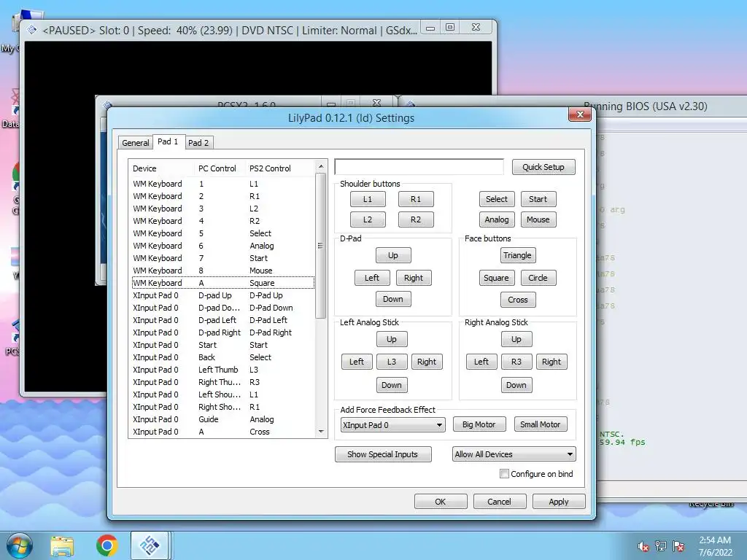The image size is (747, 560).
Task: Select WM Keyboard row mapped to Mouse
Action: click(223, 271)
